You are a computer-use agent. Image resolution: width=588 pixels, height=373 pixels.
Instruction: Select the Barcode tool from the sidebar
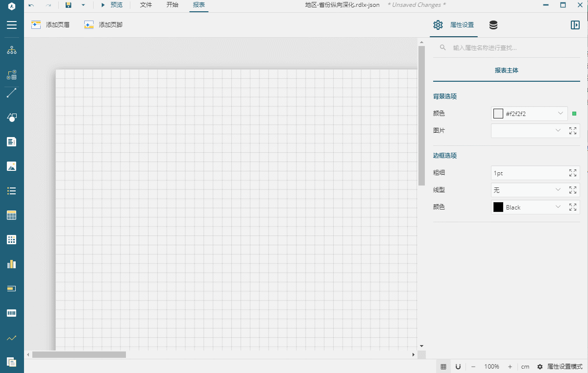12,313
